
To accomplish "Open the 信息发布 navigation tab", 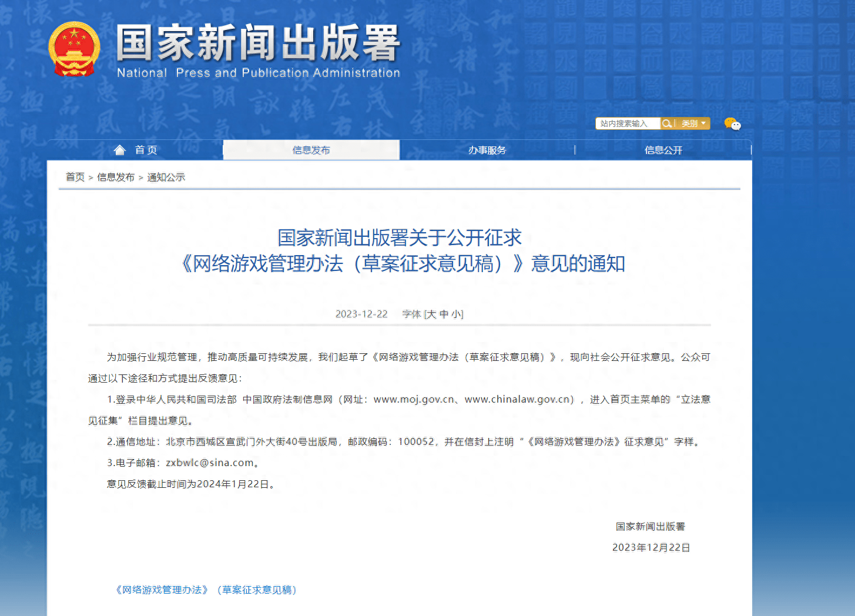I will 311,150.
